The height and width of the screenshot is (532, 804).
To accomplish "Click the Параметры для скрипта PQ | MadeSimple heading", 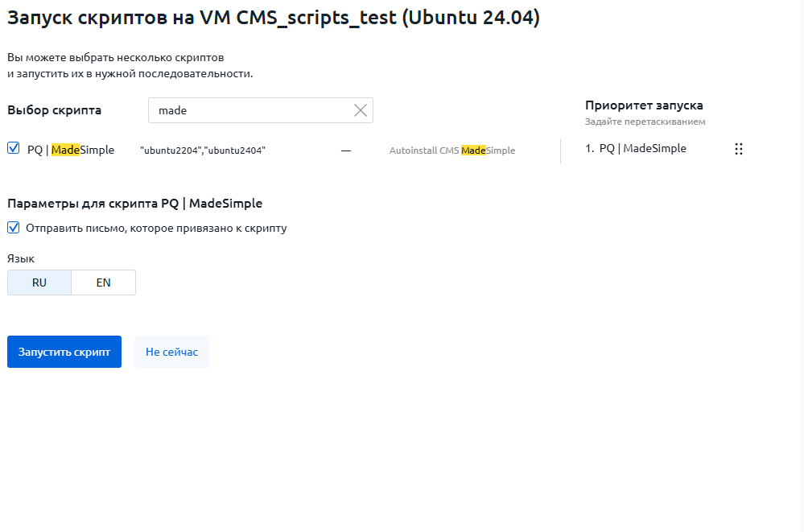I will click(135, 203).
